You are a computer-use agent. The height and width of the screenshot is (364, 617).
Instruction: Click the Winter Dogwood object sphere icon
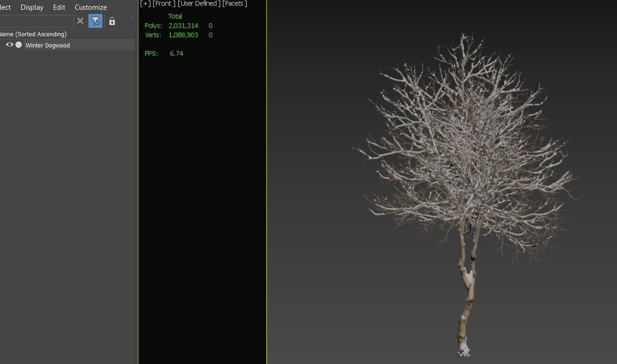pyautogui.click(x=19, y=45)
